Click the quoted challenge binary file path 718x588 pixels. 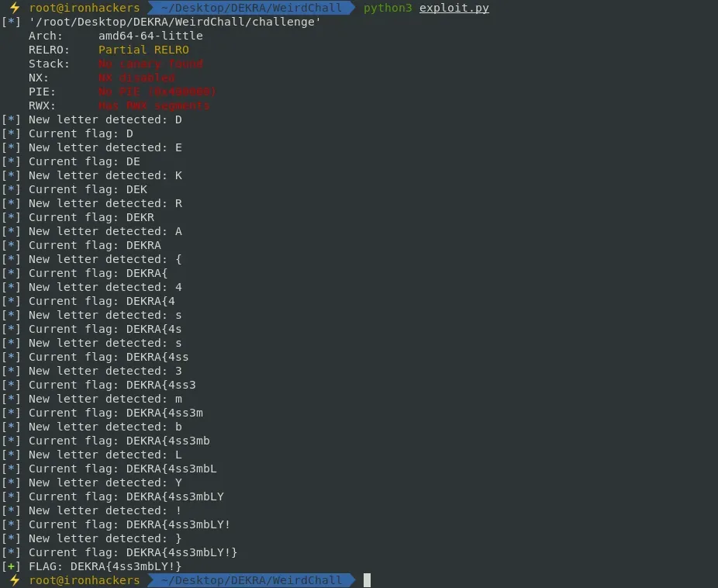coord(174,22)
